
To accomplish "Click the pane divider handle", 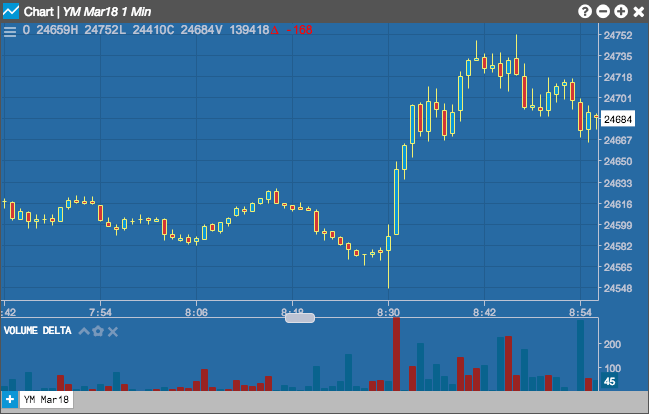I will point(300,318).
